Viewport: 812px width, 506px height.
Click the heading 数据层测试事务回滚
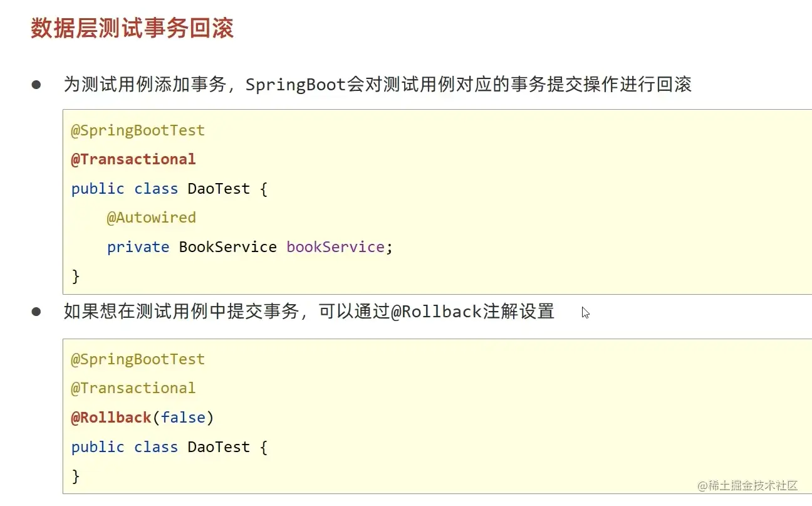pos(132,29)
